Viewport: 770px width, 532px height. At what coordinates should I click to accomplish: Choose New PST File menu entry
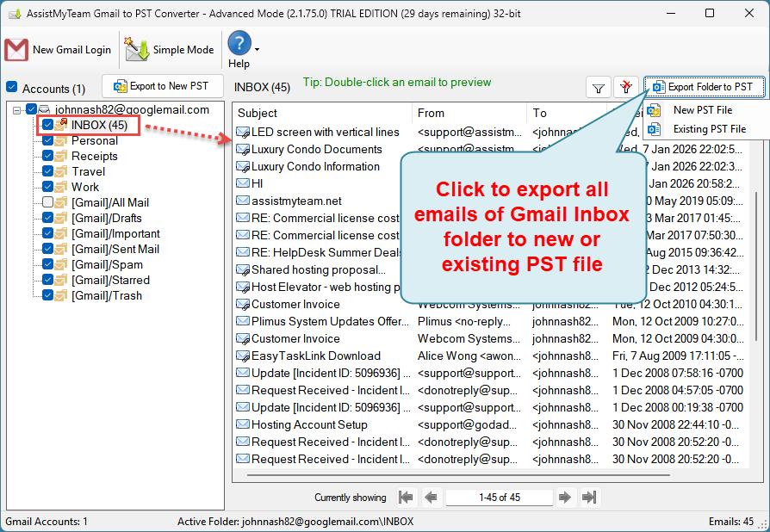[703, 110]
